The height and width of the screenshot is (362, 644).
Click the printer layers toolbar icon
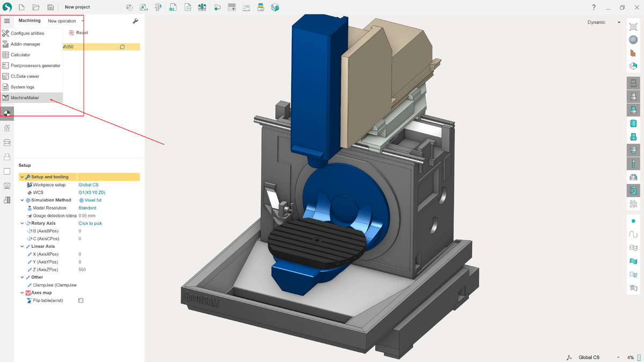261,8
